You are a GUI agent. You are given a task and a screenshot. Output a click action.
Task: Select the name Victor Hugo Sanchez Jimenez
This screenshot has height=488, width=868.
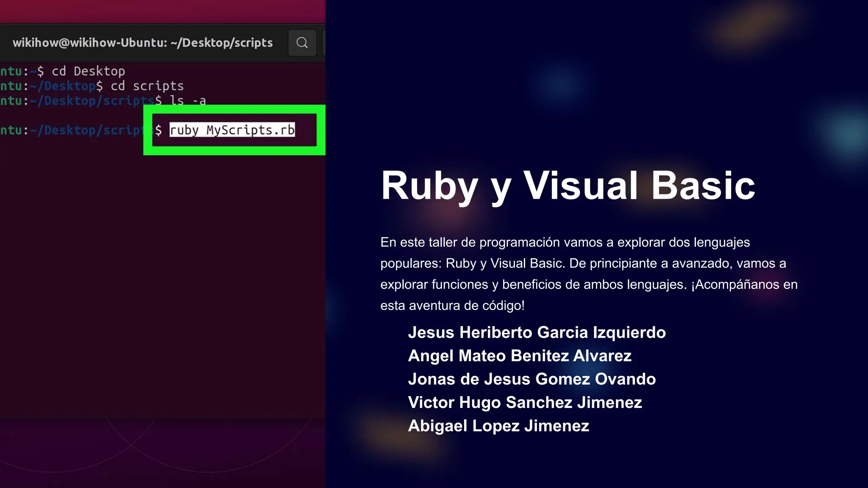point(525,402)
